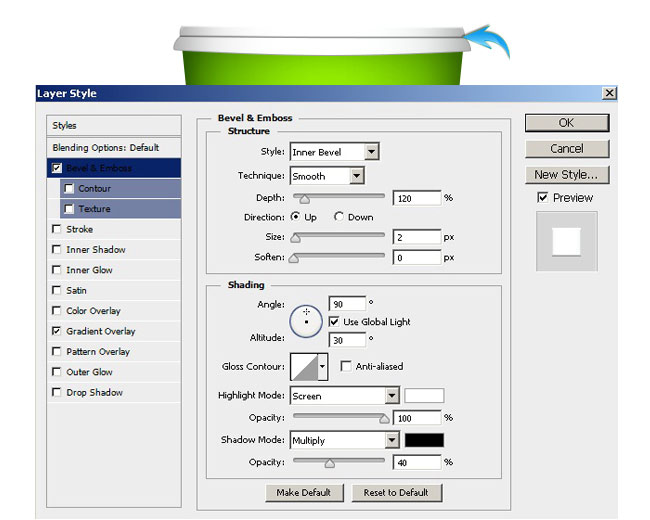
Task: Open the black Shadow Mode color swatch
Action: coord(424,440)
